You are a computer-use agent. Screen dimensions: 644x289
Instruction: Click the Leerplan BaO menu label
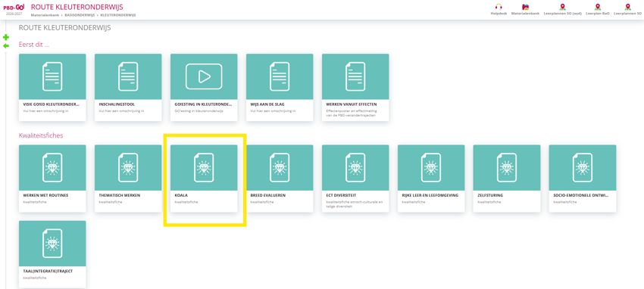[598, 14]
